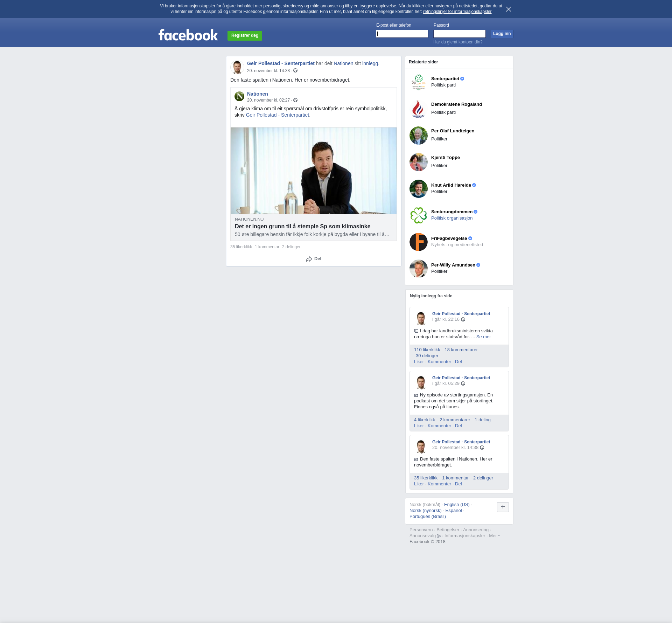This screenshot has width=672, height=623.
Task: Click 110 likerklikk on recent post
Action: (x=427, y=350)
